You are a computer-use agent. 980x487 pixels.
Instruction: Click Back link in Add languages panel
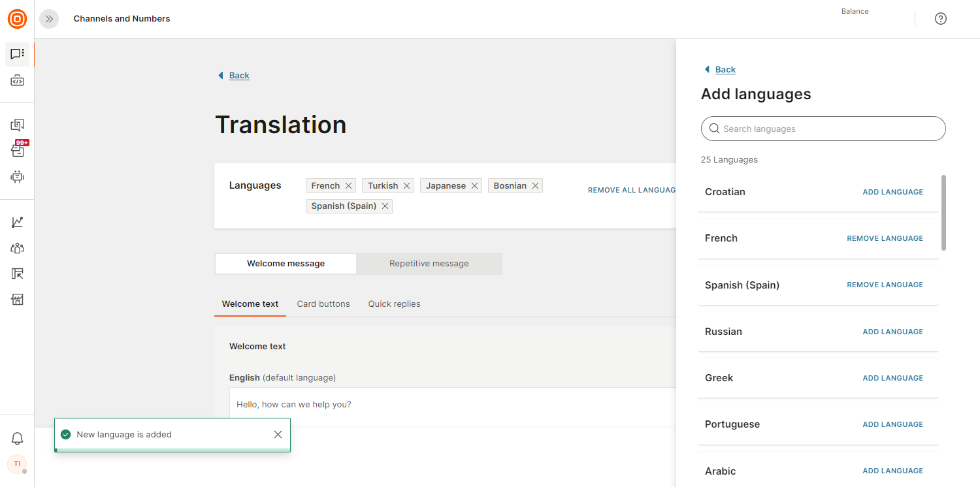click(x=725, y=70)
